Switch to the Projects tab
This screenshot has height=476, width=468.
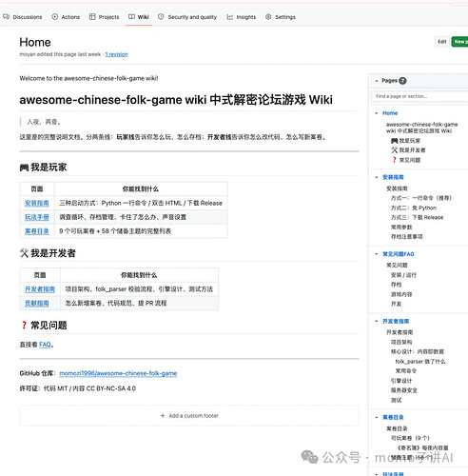(x=104, y=17)
